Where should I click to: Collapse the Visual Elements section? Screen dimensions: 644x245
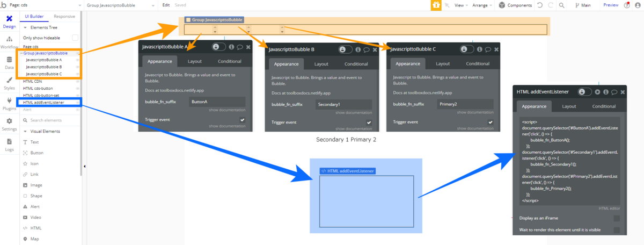point(25,131)
